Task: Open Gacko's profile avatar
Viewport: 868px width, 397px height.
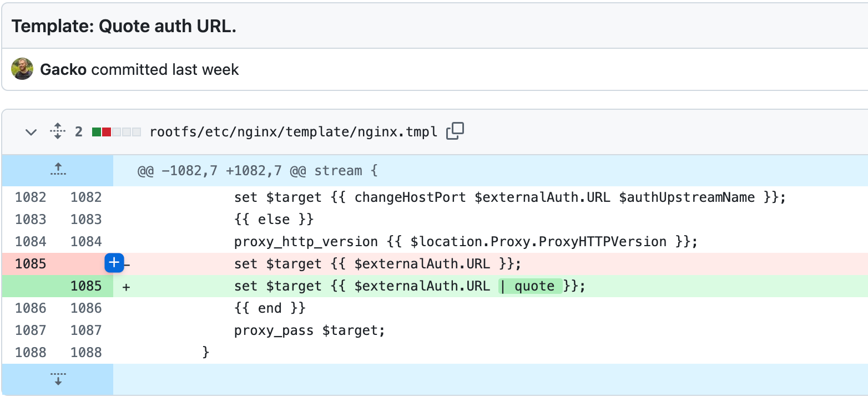Action: 23,69
